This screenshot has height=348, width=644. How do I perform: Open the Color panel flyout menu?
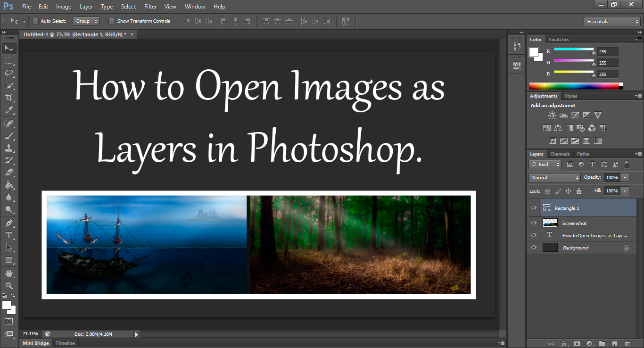[x=638, y=40]
